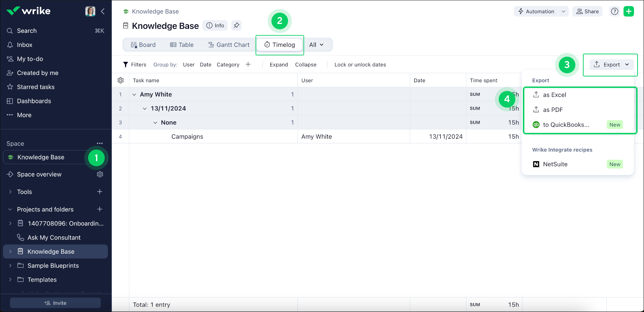Image resolution: width=644 pixels, height=312 pixels.
Task: Click the Space three-dots menu
Action: 100,143
